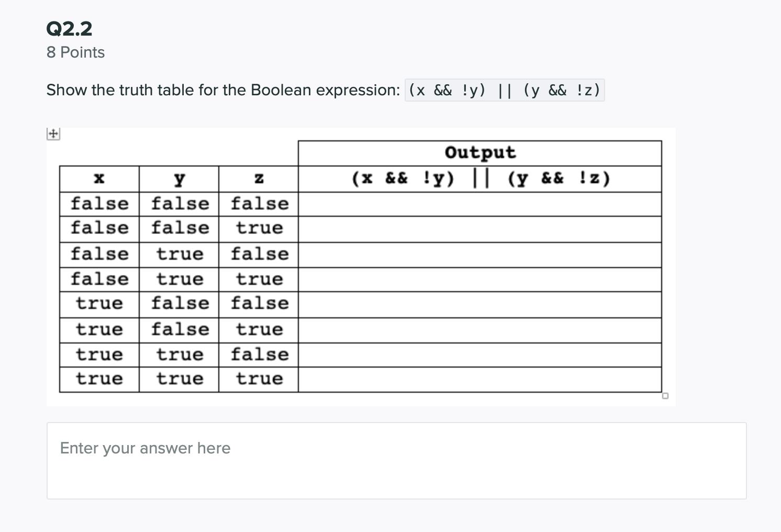Click the false true true row

pos(178,279)
